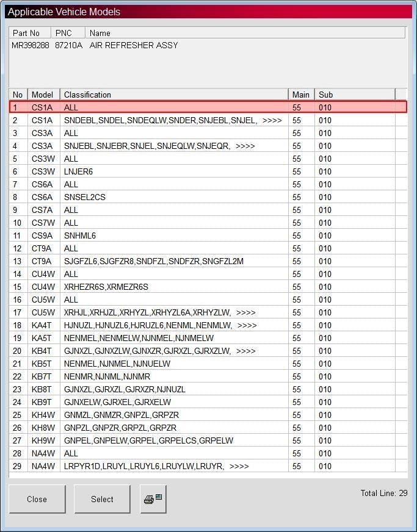This screenshot has height=532, width=417.
Task: Sort by the No column header
Action: point(18,95)
